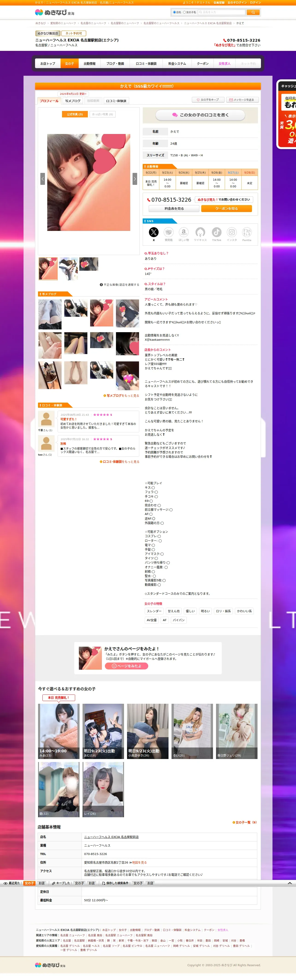This screenshot has height=980, width=296.
Task: Show the previous profile photo arrow
Action: pyautogui.click(x=43, y=179)
